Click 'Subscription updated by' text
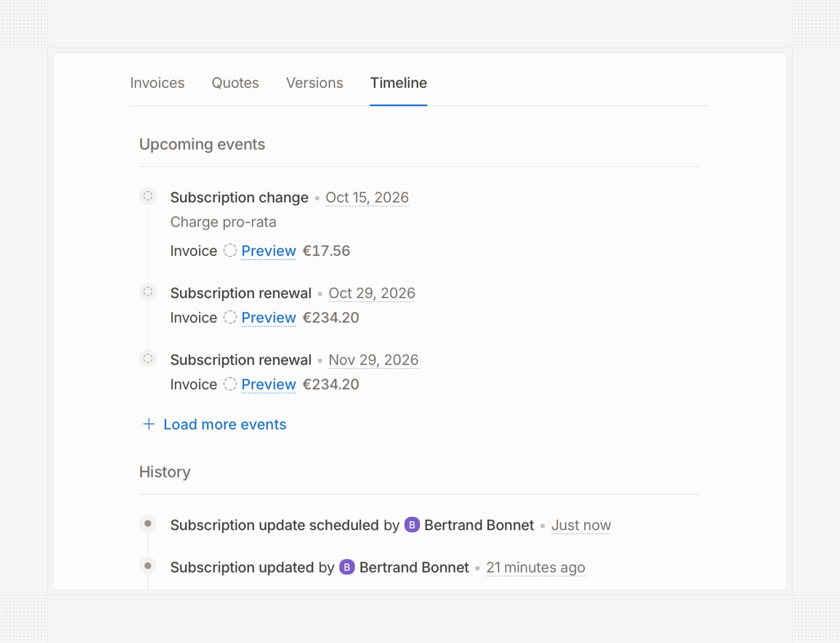The image size is (840, 643). 252,567
